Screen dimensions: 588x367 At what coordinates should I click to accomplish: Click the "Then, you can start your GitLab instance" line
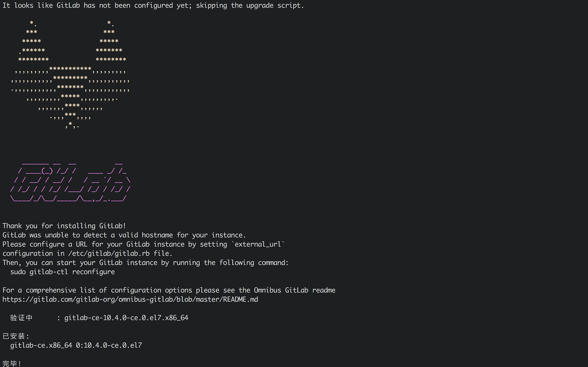pos(145,263)
